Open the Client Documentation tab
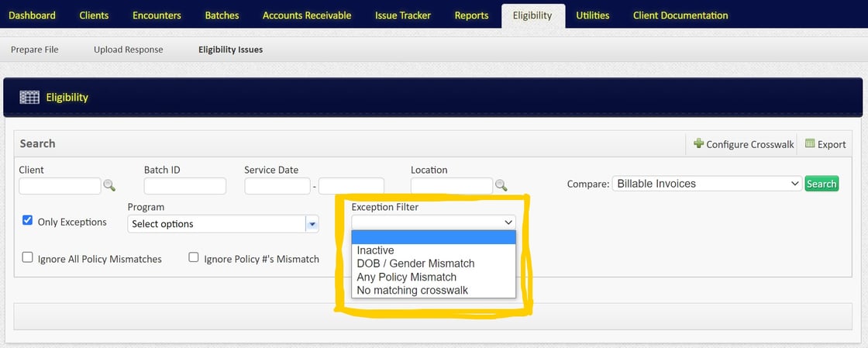This screenshot has height=348, width=868. (x=681, y=16)
